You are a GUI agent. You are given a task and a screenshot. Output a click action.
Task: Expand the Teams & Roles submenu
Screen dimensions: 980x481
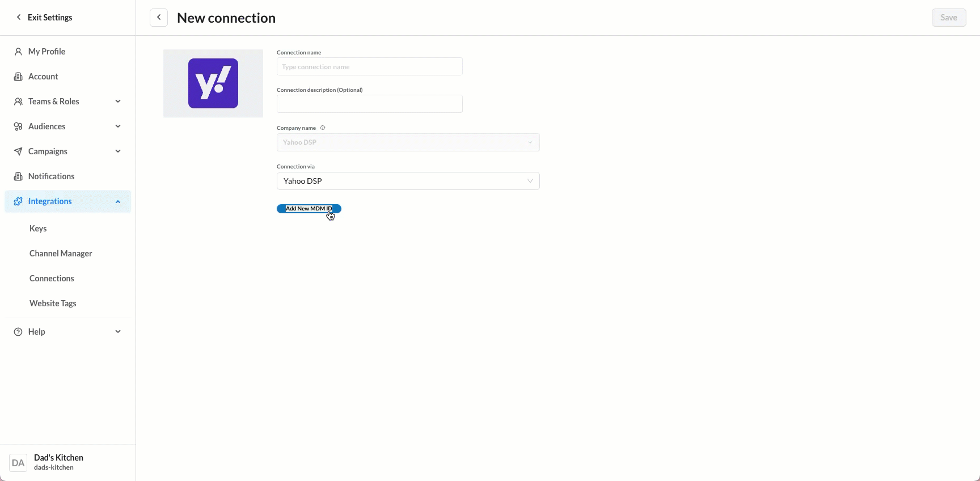coord(118,102)
